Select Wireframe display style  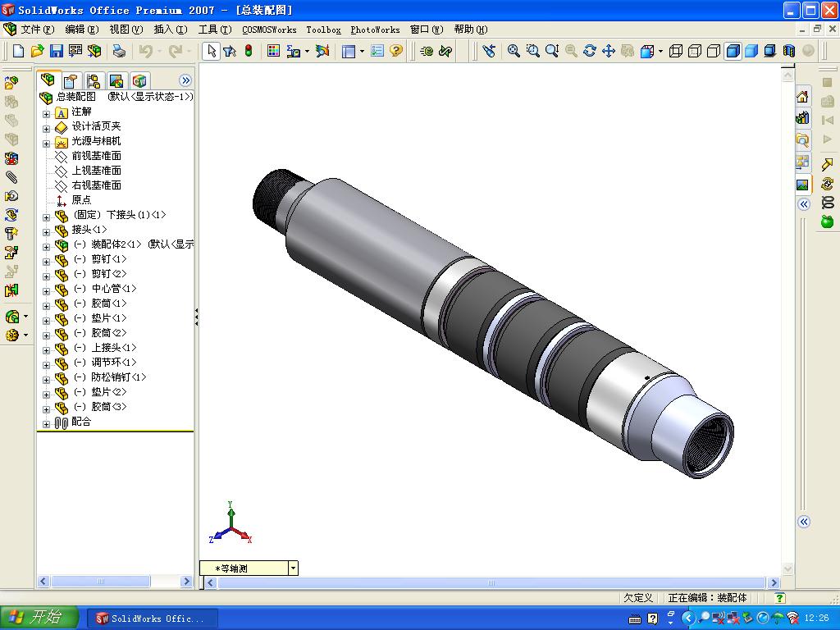[676, 51]
